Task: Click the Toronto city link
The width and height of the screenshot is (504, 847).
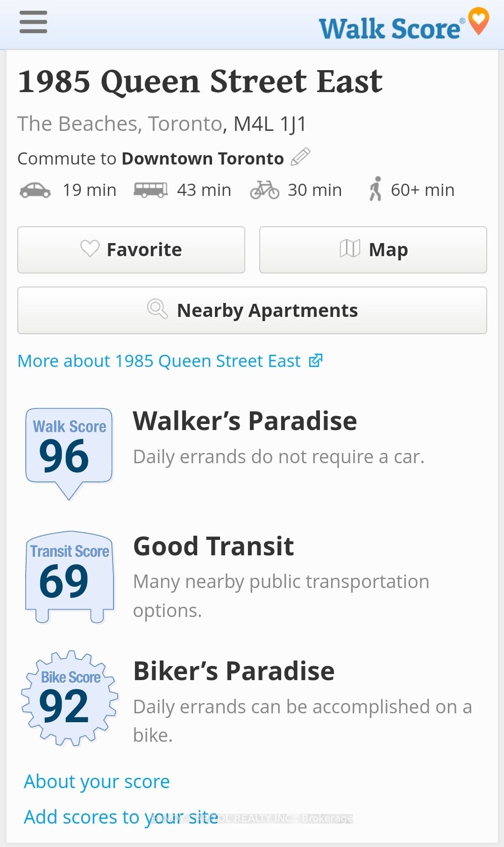Action: point(185,124)
